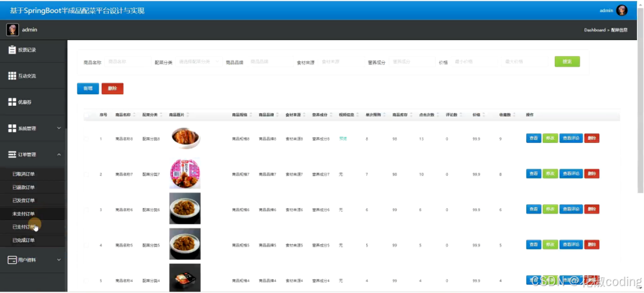This screenshot has width=644, height=293.
Task: Click 查看 for 商品名称8 row
Action: click(x=533, y=138)
